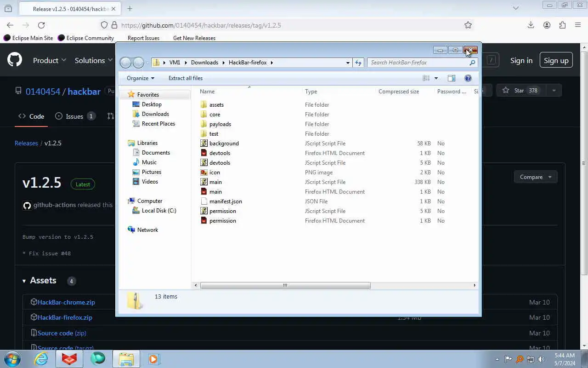Screen dimensions: 588x368
Task: Click search magnifier in Explorer search box
Action: click(x=472, y=63)
